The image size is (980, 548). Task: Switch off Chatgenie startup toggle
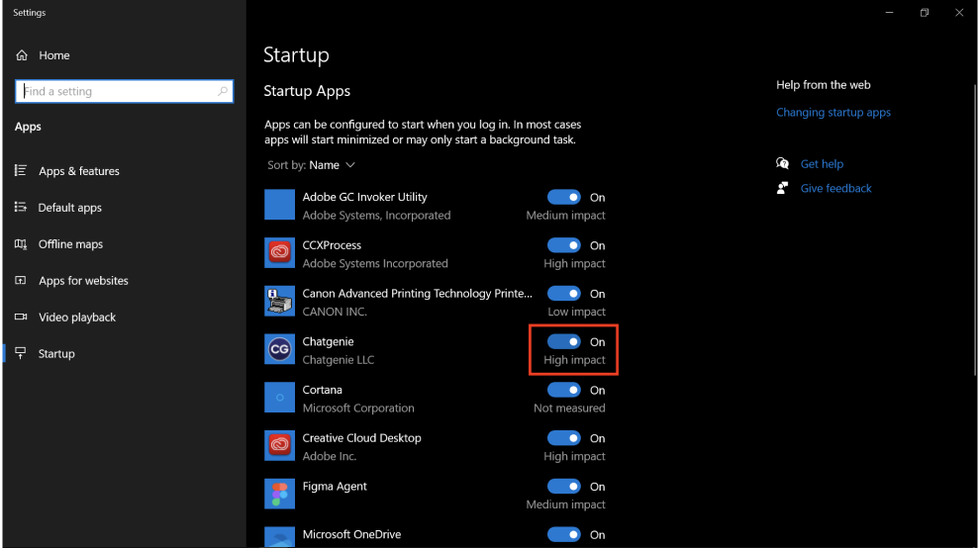pos(564,342)
